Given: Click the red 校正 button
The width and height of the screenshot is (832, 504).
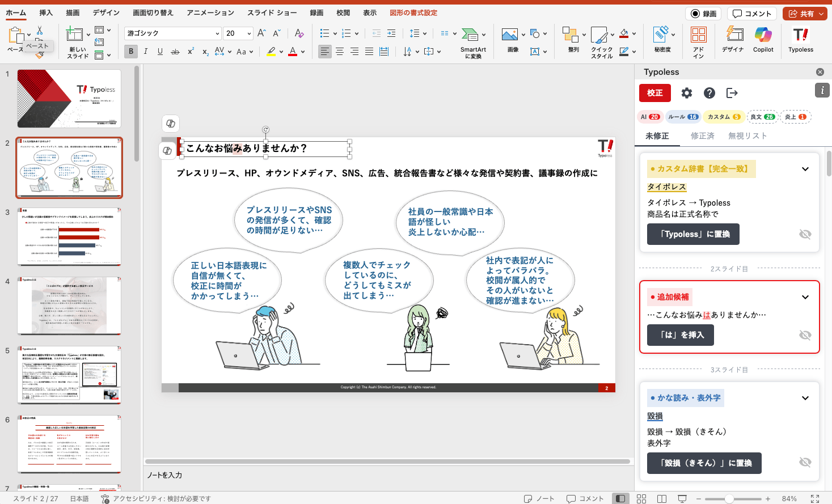Looking at the screenshot, I should [655, 93].
